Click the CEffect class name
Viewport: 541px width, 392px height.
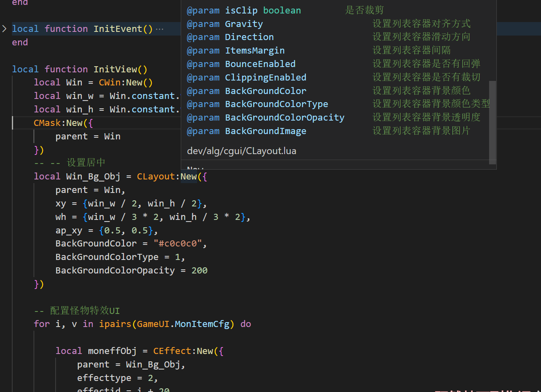(172, 351)
